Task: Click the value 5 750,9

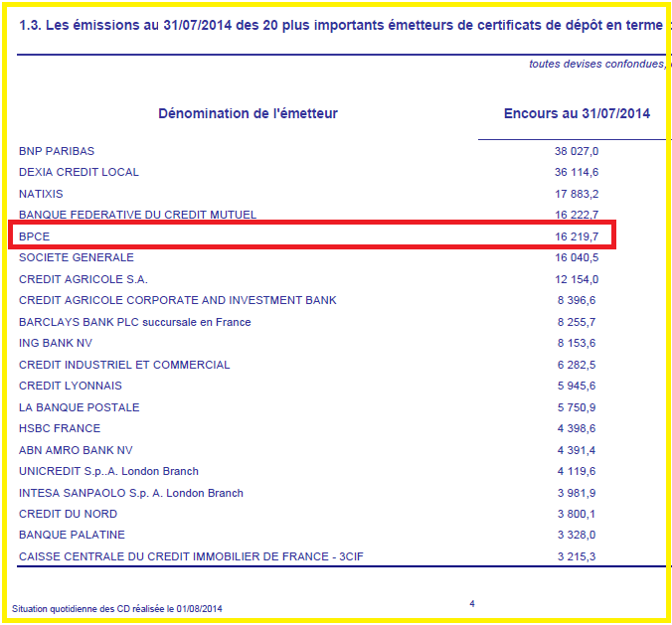Action: coord(577,407)
